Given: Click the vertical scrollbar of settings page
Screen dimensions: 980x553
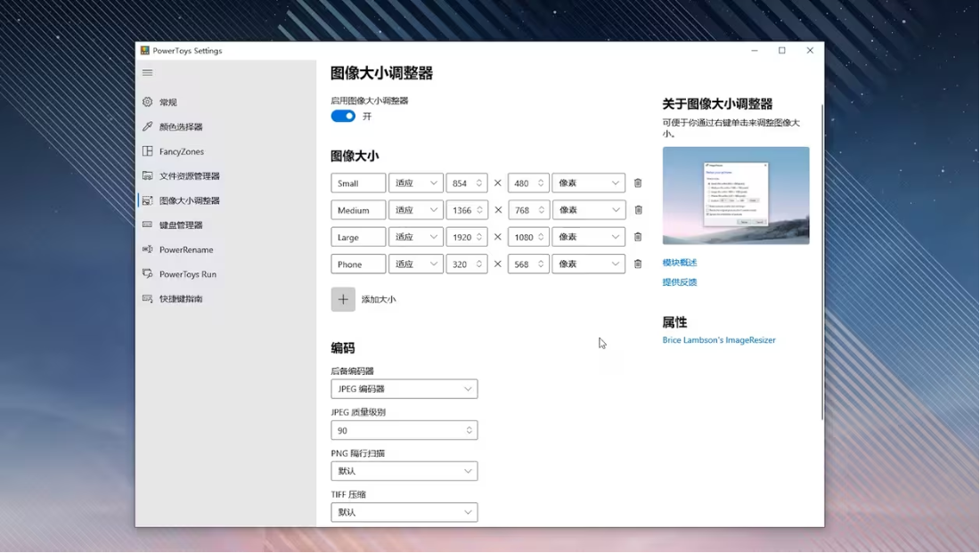Looking at the screenshot, I should [822, 263].
